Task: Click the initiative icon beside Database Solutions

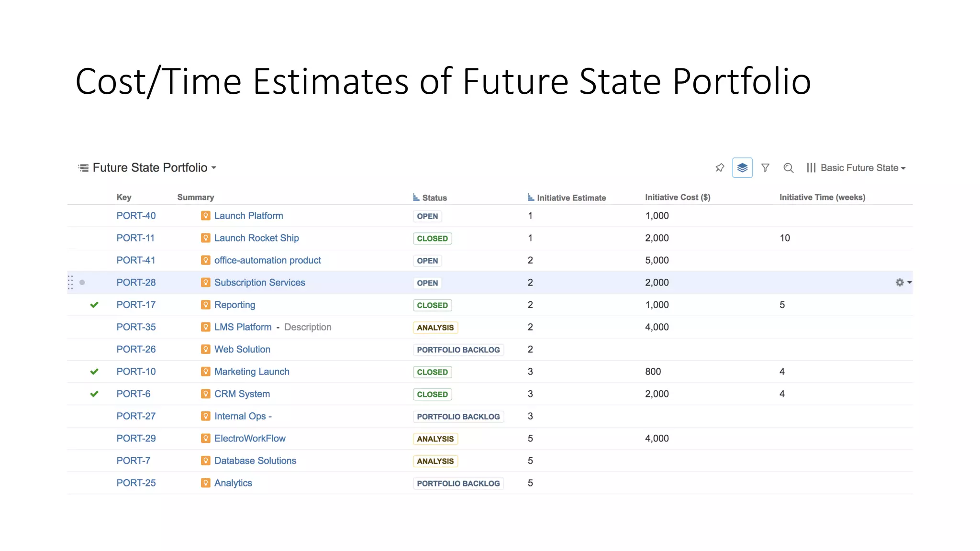Action: 205,461
